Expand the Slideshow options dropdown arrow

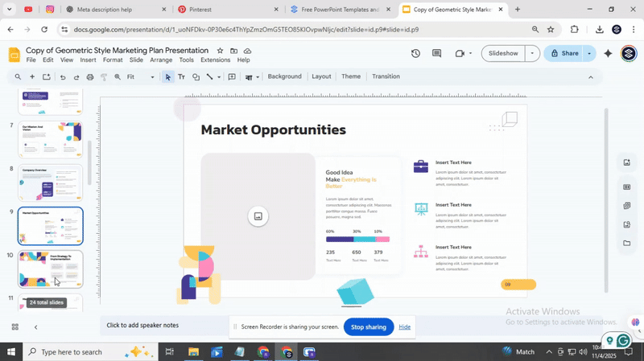[532, 54]
